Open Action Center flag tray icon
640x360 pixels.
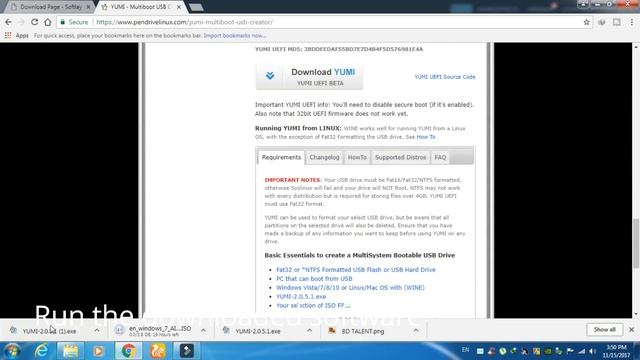(x=570, y=351)
